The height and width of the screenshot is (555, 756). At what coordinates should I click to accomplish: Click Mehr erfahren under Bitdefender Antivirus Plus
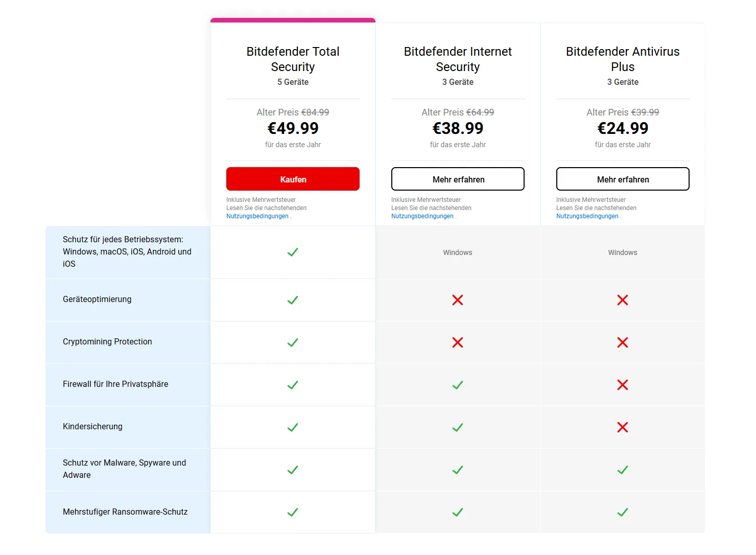623,179
